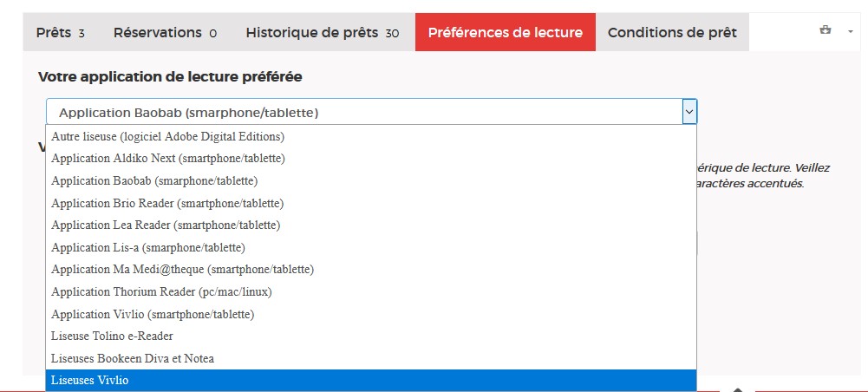The width and height of the screenshot is (868, 392).
Task: Switch to the Réservations tab
Action: point(165,33)
